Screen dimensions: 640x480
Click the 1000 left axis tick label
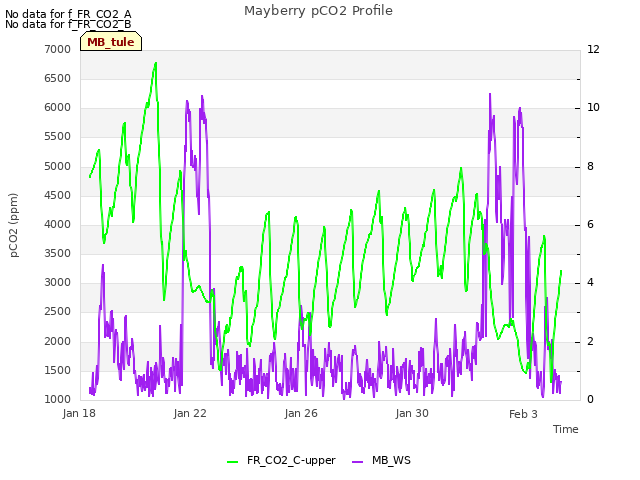pos(58,400)
